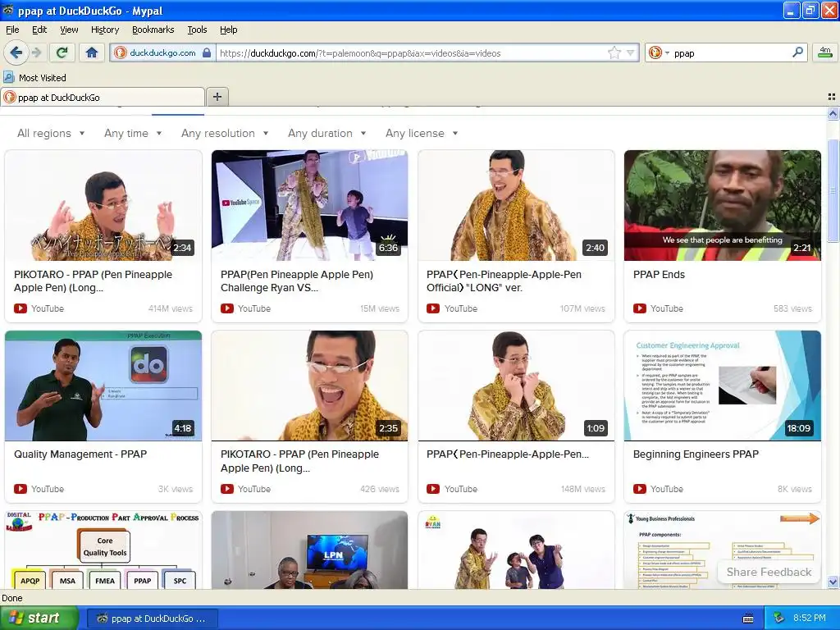Expand the Any license filter
Screen dimensions: 840x630
[x=422, y=133]
